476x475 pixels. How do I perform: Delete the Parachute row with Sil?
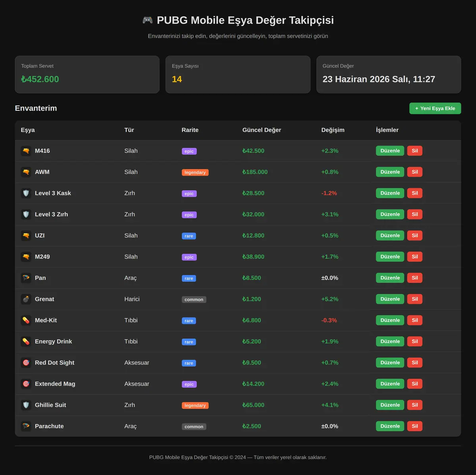point(415,426)
